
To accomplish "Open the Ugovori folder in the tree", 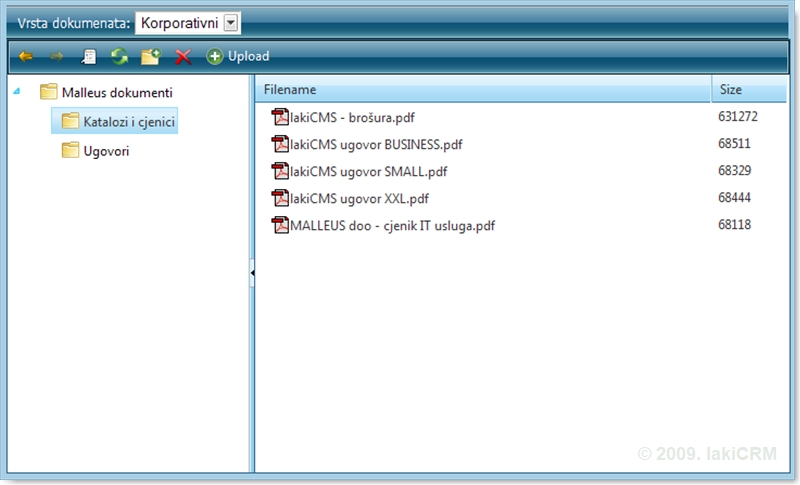I will tap(106, 151).
